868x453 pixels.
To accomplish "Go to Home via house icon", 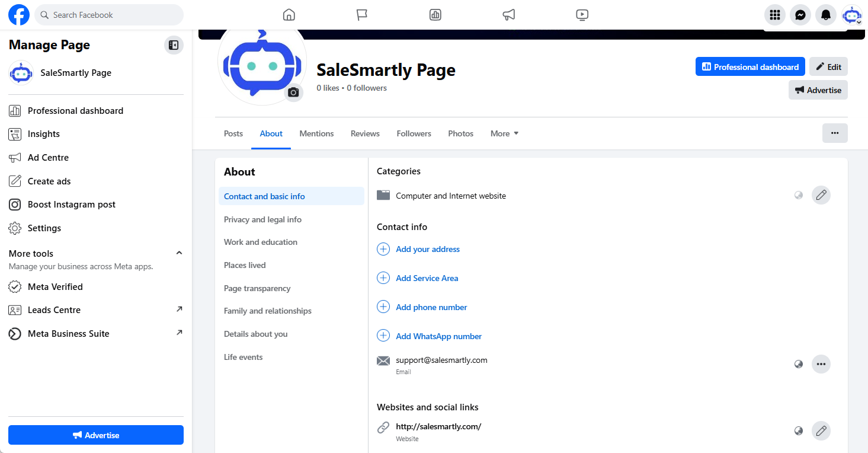I will click(289, 15).
